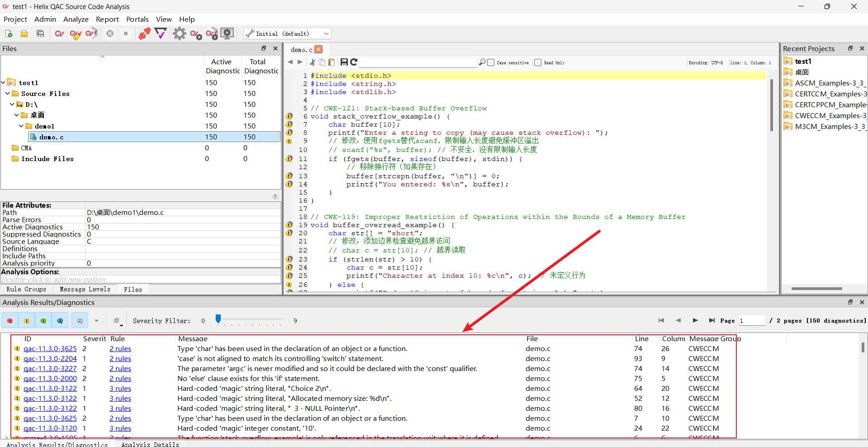The height and width of the screenshot is (447, 868).
Task: Open the Analyze menu
Action: pos(76,19)
